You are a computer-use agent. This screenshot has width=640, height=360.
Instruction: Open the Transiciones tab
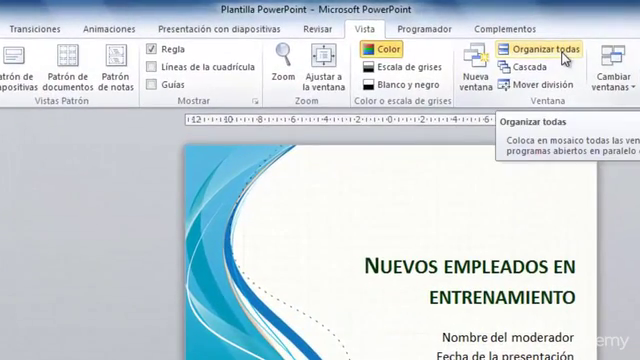[x=35, y=29]
